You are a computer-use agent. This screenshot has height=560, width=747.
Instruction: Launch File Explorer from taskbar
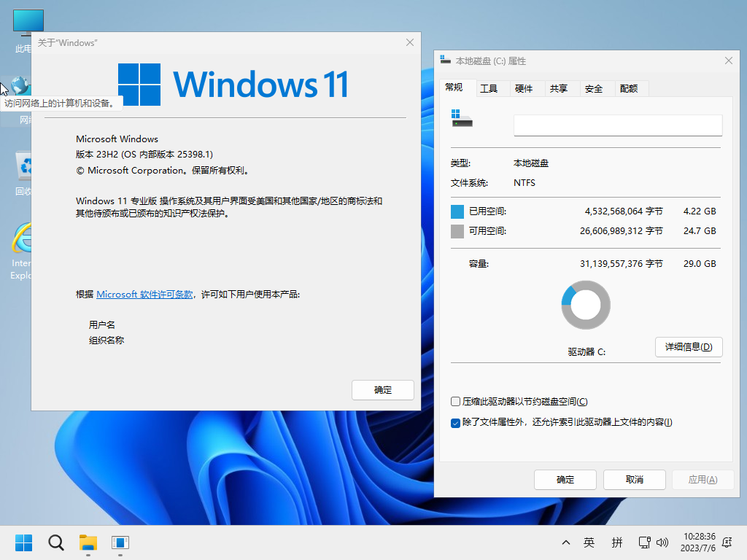[88, 542]
